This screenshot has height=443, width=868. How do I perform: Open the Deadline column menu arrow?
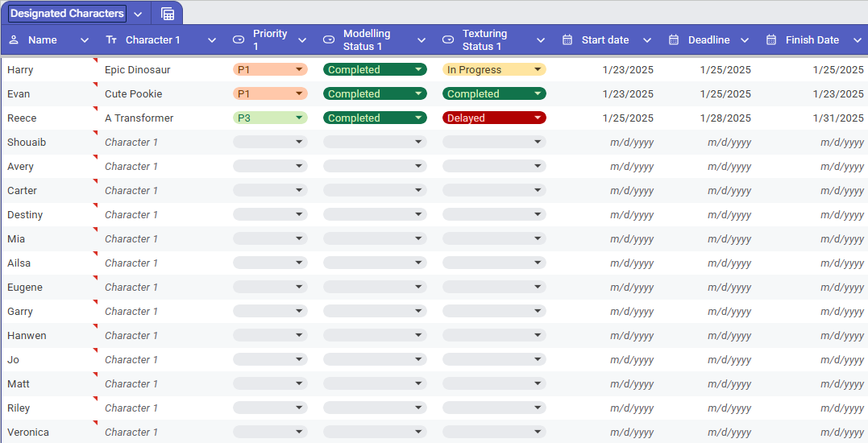coord(745,39)
